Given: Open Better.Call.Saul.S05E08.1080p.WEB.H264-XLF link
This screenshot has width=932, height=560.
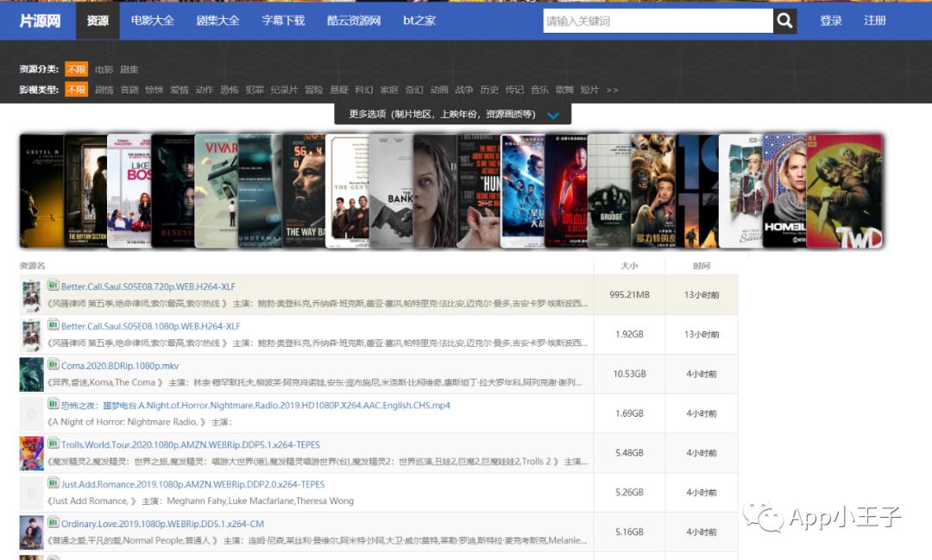Looking at the screenshot, I should tap(150, 326).
